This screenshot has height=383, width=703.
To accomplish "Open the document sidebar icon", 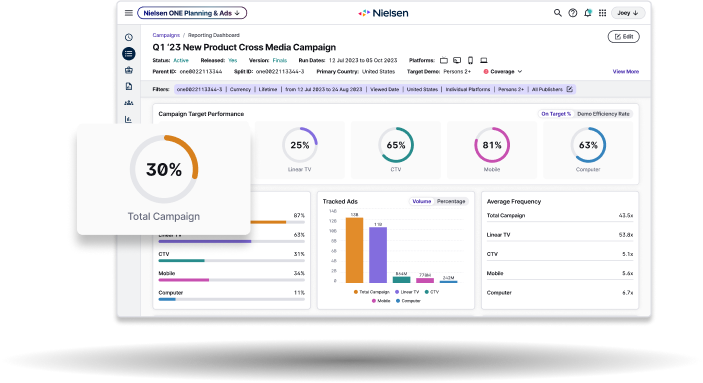I will (129, 86).
